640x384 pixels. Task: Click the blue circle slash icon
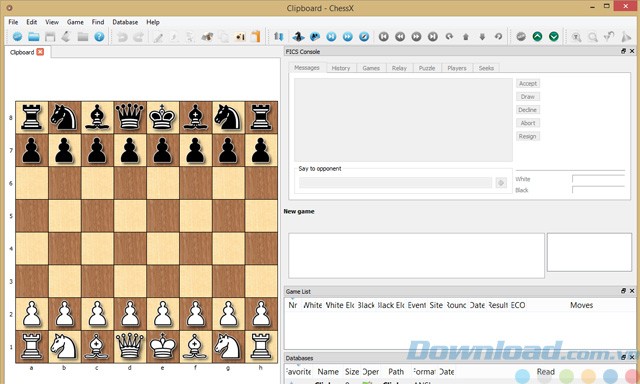pyautogui.click(x=364, y=37)
